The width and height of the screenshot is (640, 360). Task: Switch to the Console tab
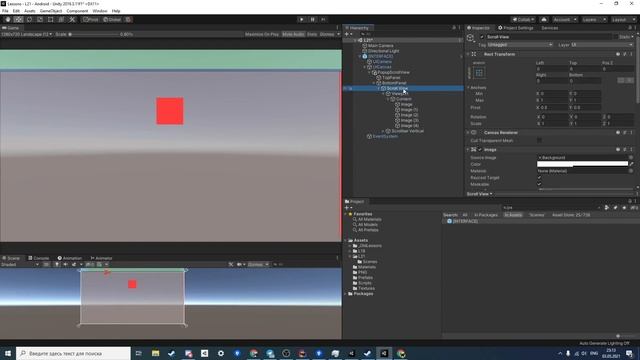click(x=39, y=258)
